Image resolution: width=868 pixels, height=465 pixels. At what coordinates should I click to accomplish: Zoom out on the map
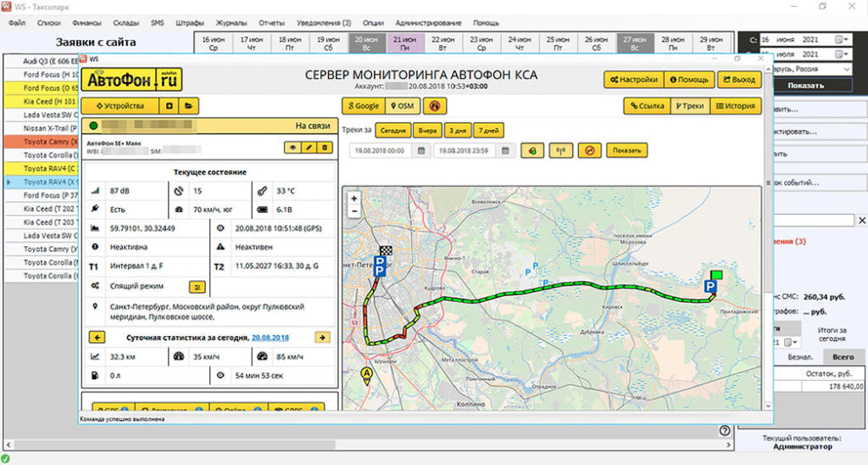pos(354,211)
